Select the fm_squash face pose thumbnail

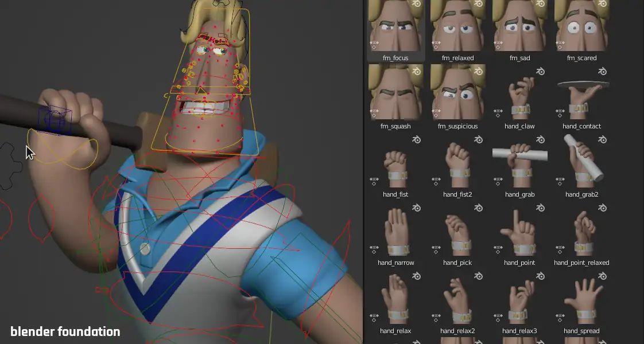point(395,92)
